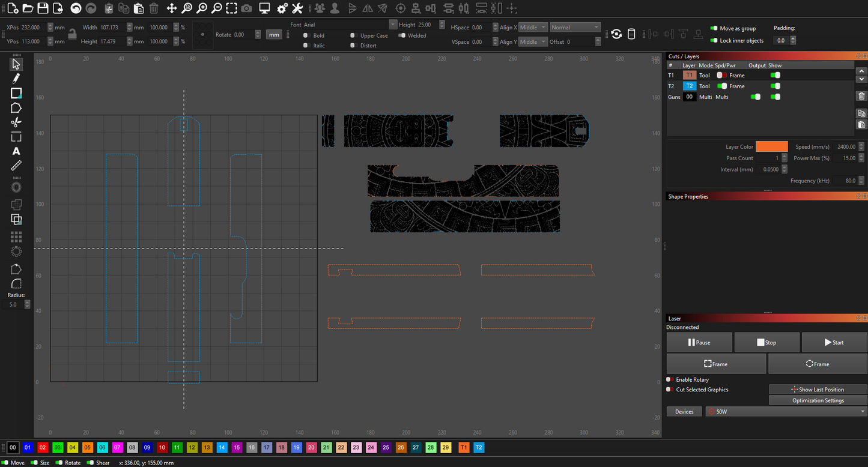The width and height of the screenshot is (868, 467).
Task: Toggle Frame switch for layer T1
Action: tap(721, 75)
